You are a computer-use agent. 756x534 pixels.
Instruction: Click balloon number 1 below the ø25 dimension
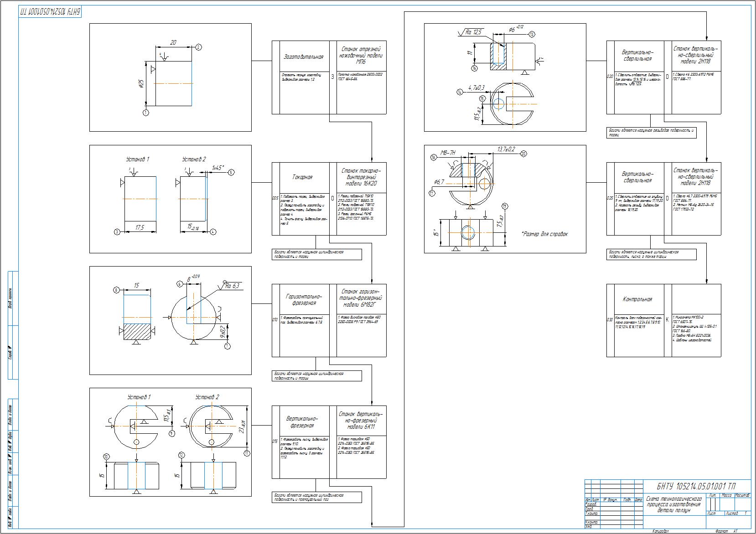point(145,113)
